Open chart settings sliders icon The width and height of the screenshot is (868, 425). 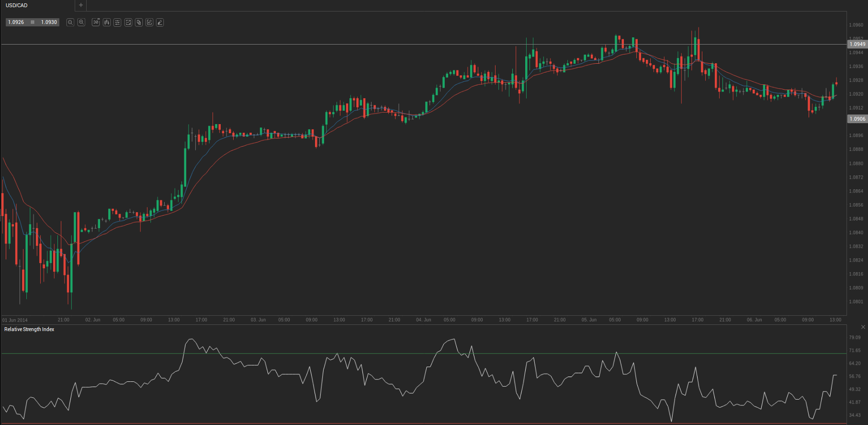[x=117, y=23]
